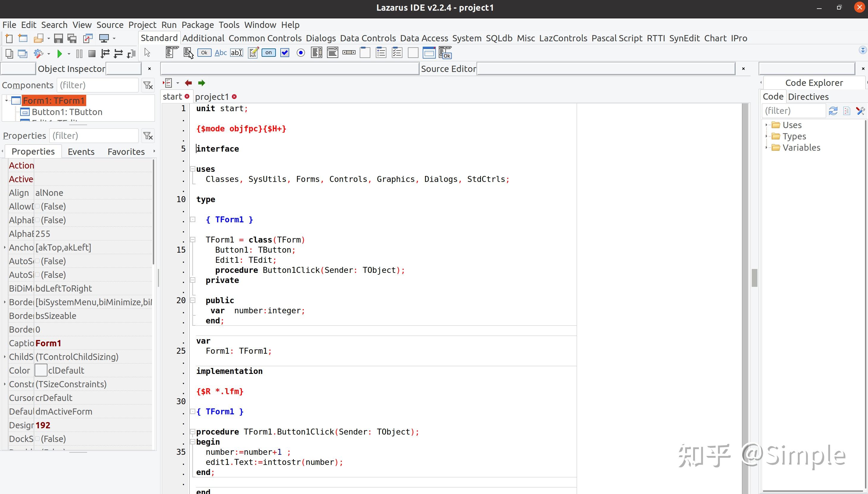Open Code Explorer options wrench icon
Viewport: 868px width, 494px height.
pyautogui.click(x=860, y=111)
